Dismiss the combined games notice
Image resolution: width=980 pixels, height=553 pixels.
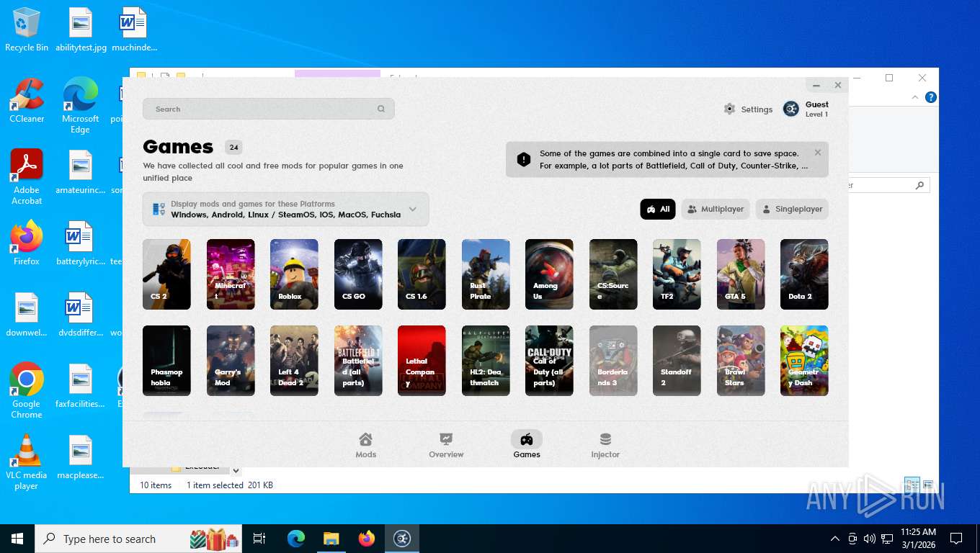pyautogui.click(x=818, y=153)
